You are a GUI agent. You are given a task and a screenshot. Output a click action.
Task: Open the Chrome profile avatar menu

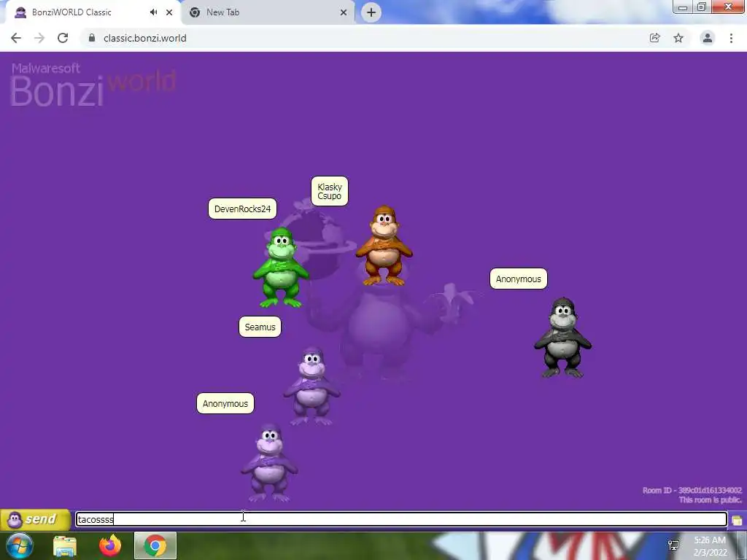[708, 38]
